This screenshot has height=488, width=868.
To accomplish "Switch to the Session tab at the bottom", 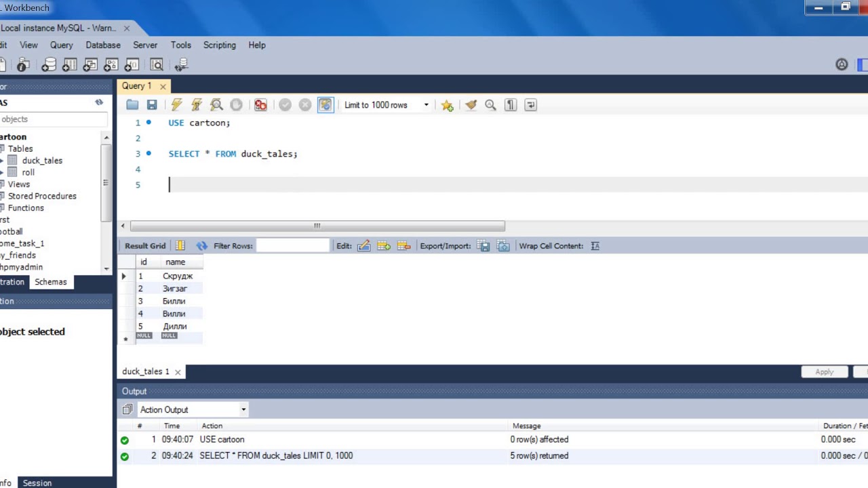I will [x=37, y=483].
